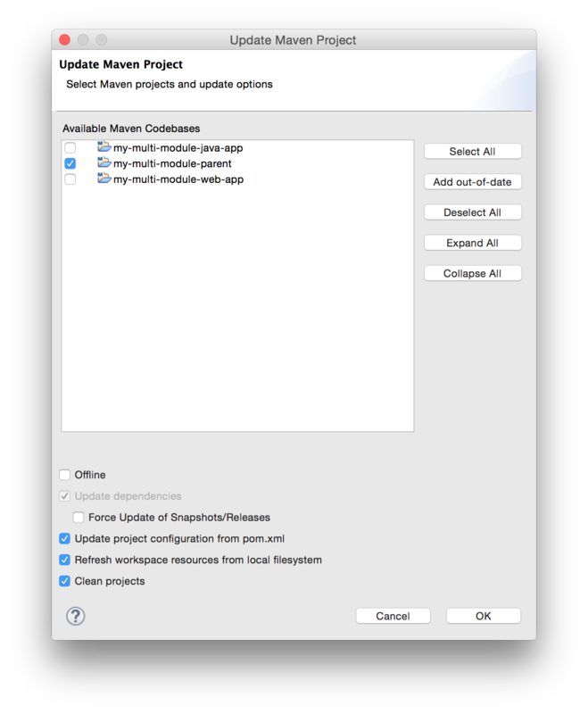Uncheck Update project configuration from pom.xml

click(64, 539)
